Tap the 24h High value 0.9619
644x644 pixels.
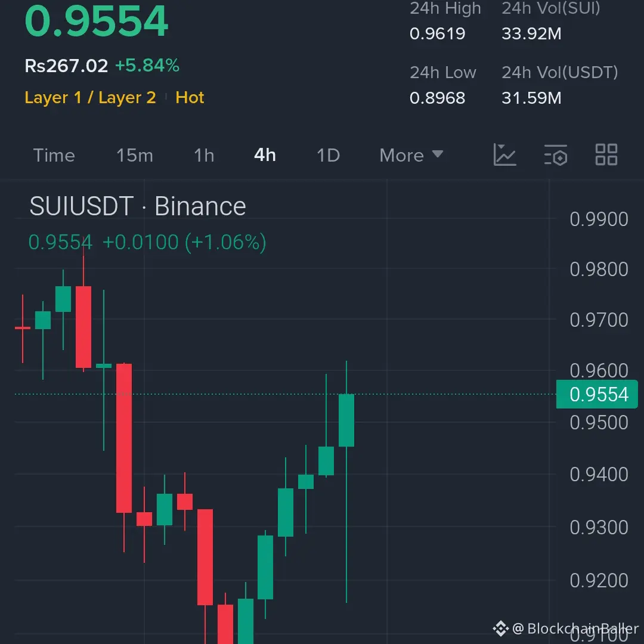(438, 33)
